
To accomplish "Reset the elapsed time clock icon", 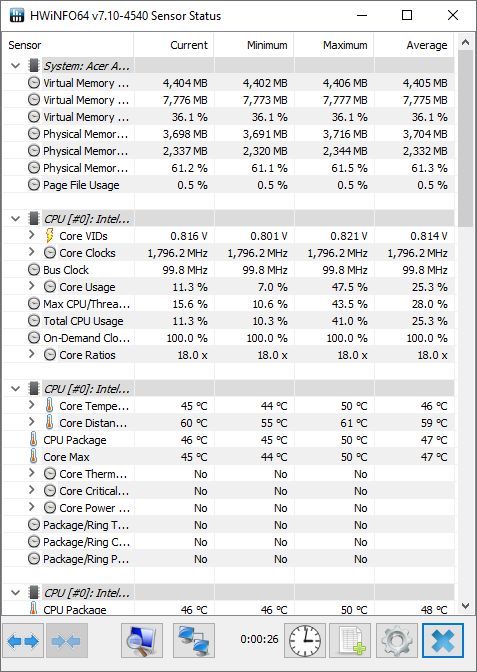I will 305,641.
